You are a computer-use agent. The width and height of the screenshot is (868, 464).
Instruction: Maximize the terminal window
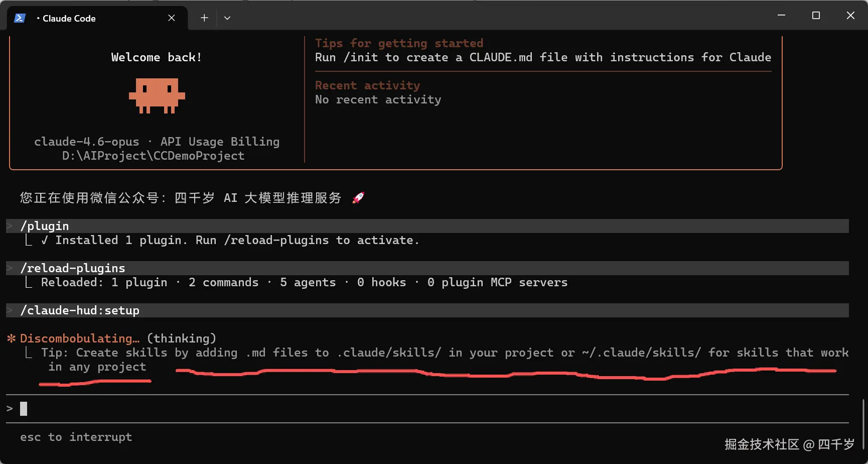(x=816, y=16)
